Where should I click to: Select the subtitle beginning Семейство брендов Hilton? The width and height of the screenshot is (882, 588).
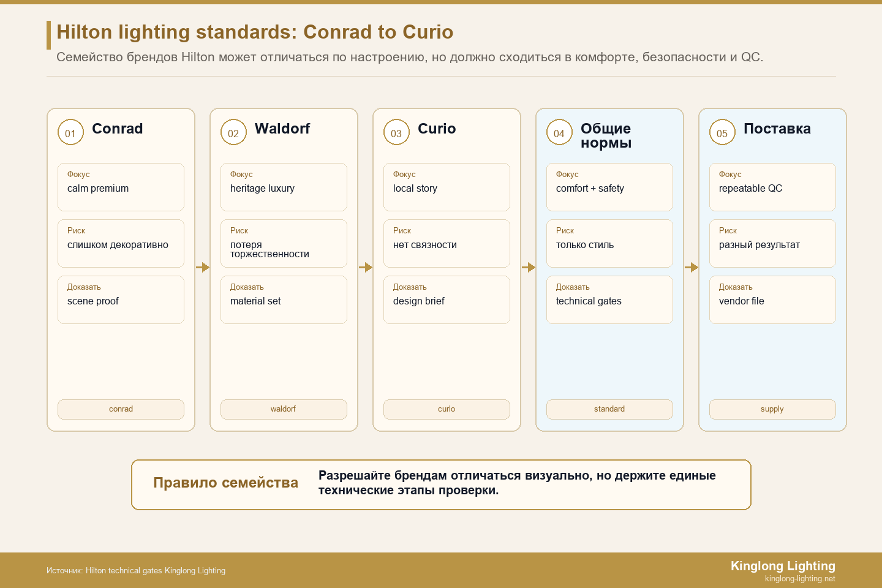pyautogui.click(x=410, y=57)
